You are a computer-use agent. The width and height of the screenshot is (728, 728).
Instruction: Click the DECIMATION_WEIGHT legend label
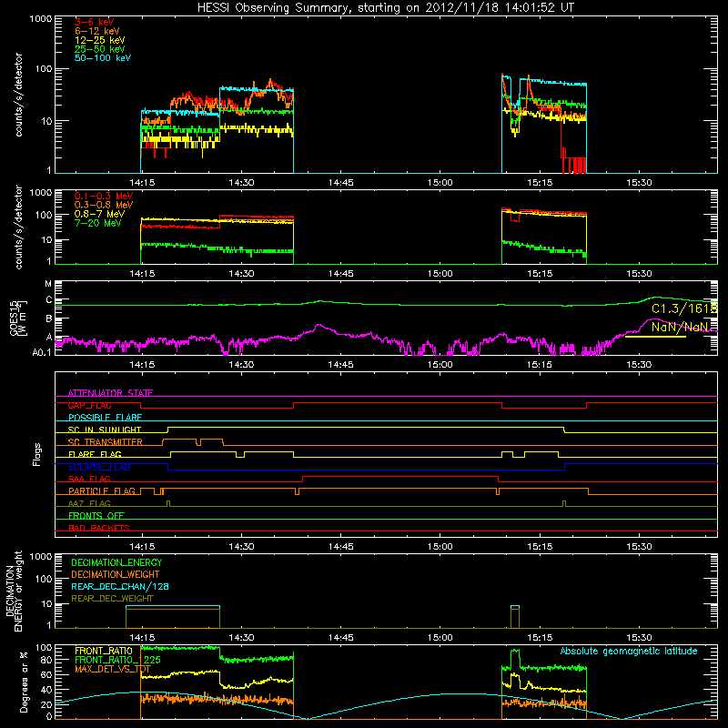pyautogui.click(x=116, y=575)
